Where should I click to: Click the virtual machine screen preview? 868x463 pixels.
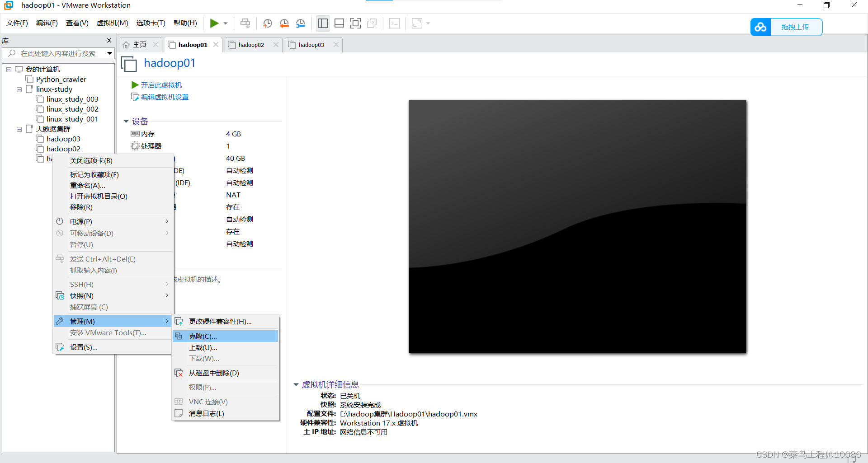(x=577, y=227)
